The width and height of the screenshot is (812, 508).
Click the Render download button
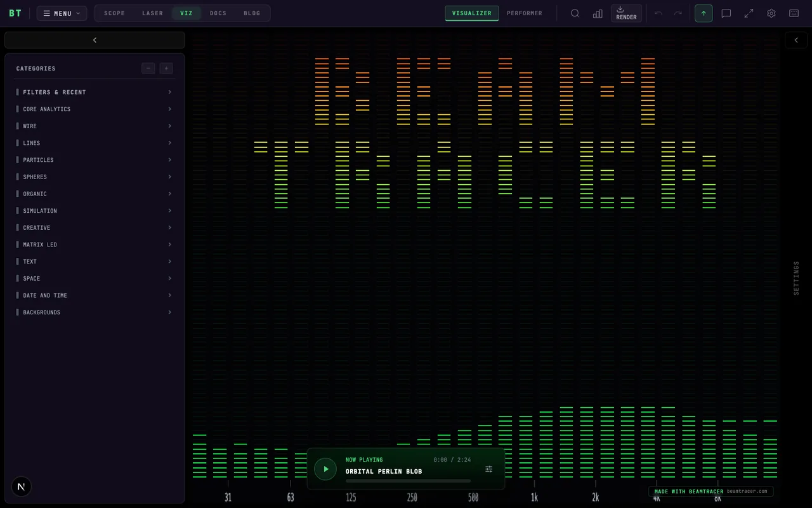tap(626, 13)
